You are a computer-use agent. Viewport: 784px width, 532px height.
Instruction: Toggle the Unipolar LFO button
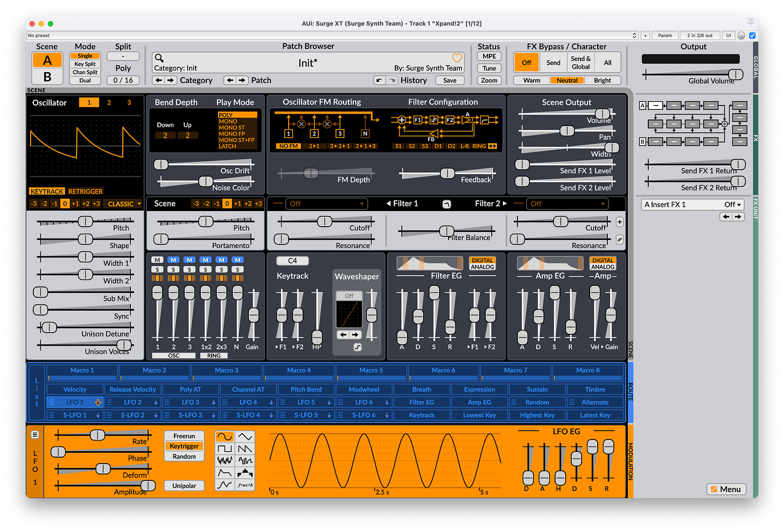184,486
